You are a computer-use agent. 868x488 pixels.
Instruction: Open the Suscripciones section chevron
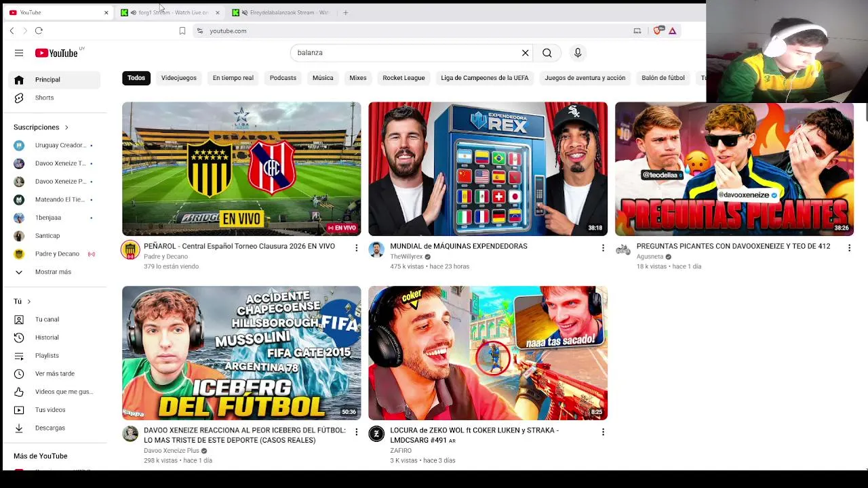(x=66, y=127)
